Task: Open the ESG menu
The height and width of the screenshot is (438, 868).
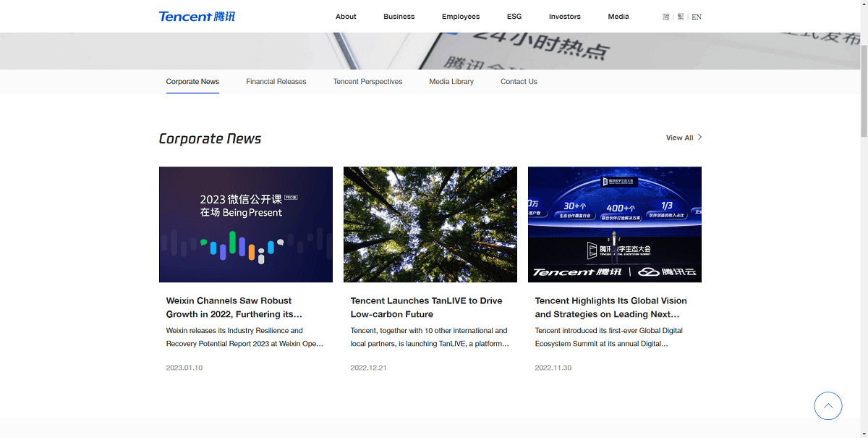Action: click(514, 16)
